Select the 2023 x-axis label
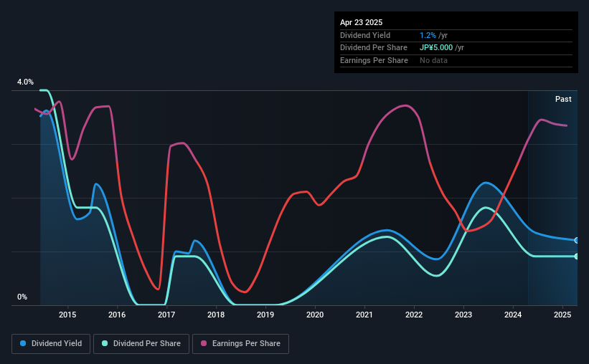Image resolution: width=589 pixels, height=364 pixels. click(x=463, y=315)
